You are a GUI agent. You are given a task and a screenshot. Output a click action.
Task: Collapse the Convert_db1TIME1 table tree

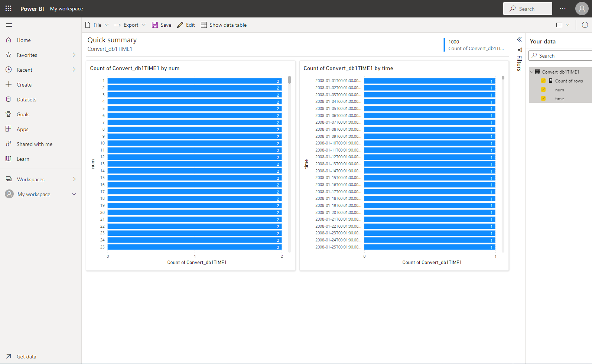[x=532, y=72]
